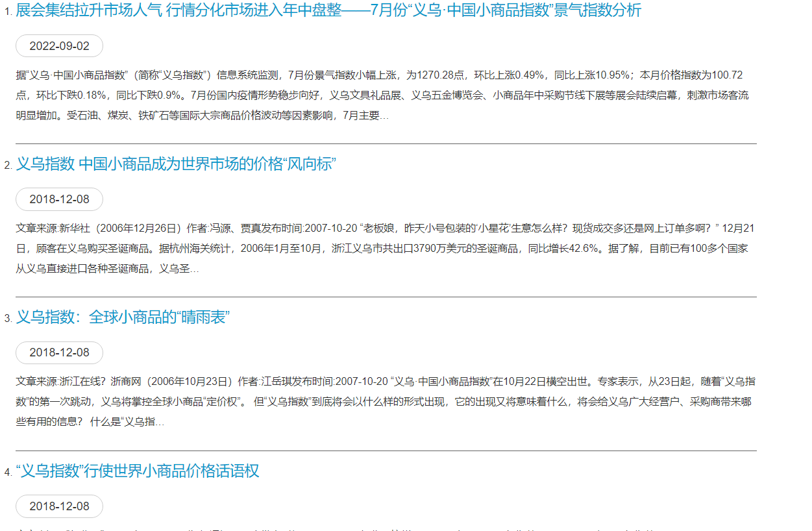Open article 义乌指数 中国小商品成为世界市场的价格"风向标"
The width and height of the screenshot is (812, 531).
(x=176, y=164)
